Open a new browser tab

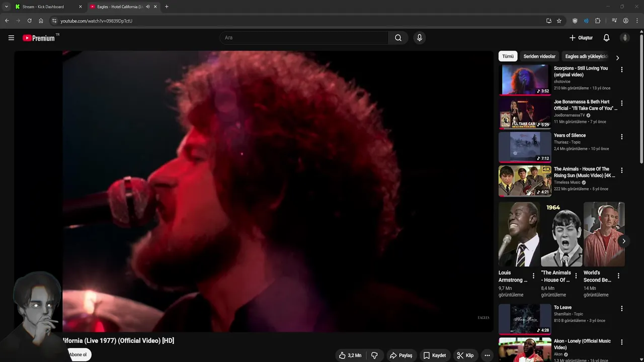[167, 7]
